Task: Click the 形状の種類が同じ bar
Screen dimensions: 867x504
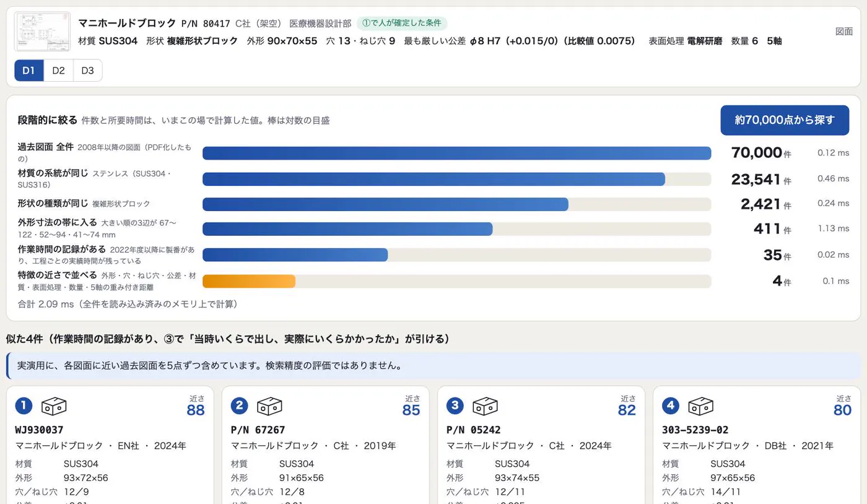Action: click(x=456, y=204)
